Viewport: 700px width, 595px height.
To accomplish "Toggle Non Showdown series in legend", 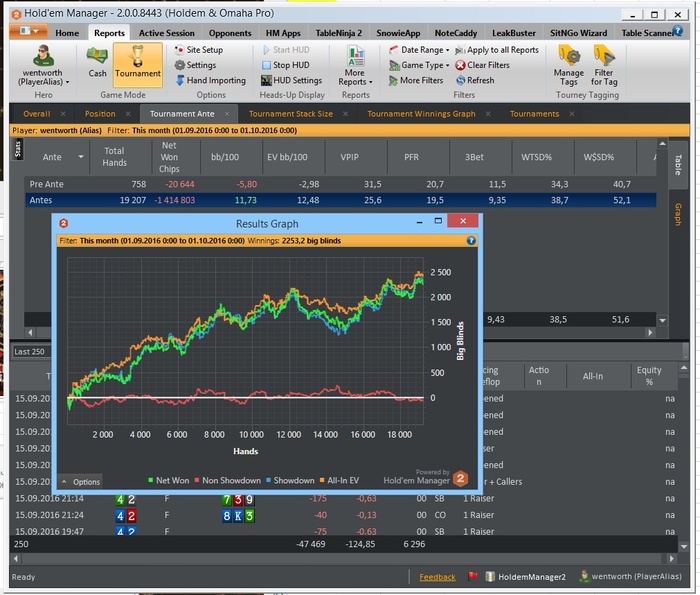I will tap(228, 480).
